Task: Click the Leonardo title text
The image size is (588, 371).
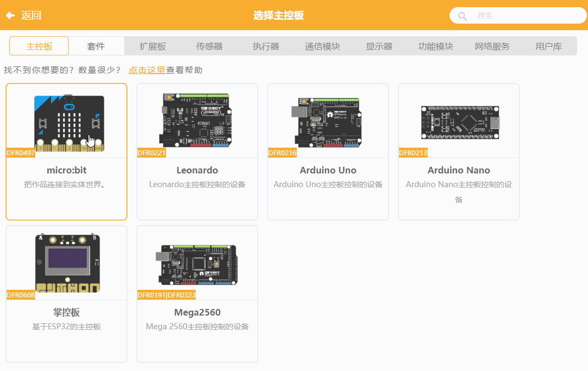Action: [x=197, y=170]
